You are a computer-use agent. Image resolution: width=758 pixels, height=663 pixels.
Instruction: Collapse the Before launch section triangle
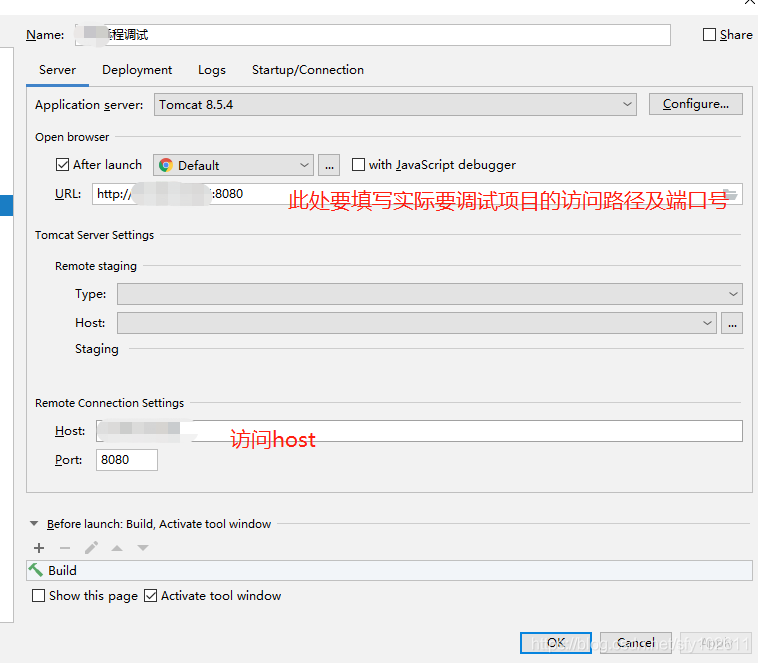pyautogui.click(x=35, y=524)
